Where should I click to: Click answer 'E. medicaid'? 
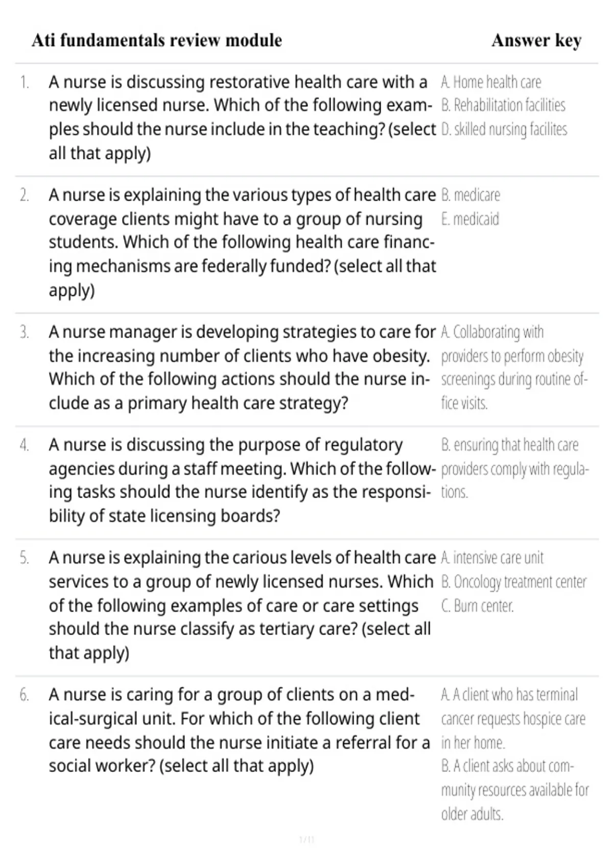(x=470, y=219)
